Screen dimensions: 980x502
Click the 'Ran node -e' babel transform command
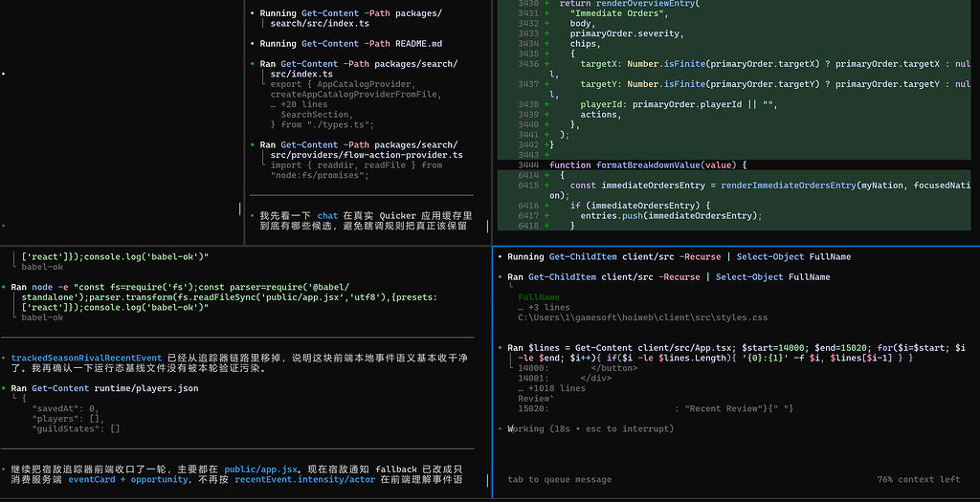pos(224,297)
